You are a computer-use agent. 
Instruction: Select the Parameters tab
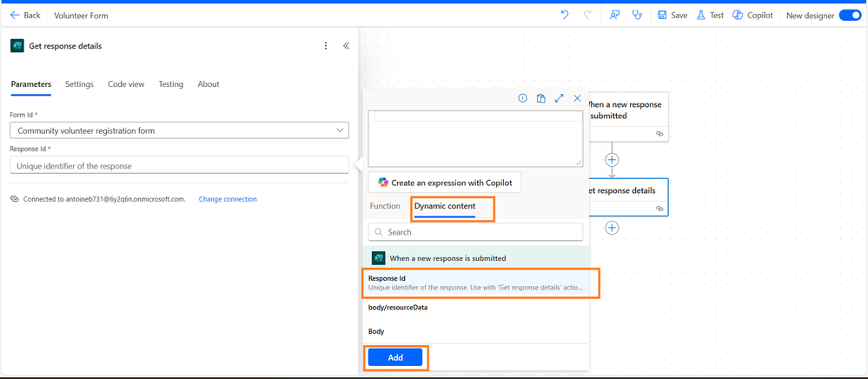31,84
